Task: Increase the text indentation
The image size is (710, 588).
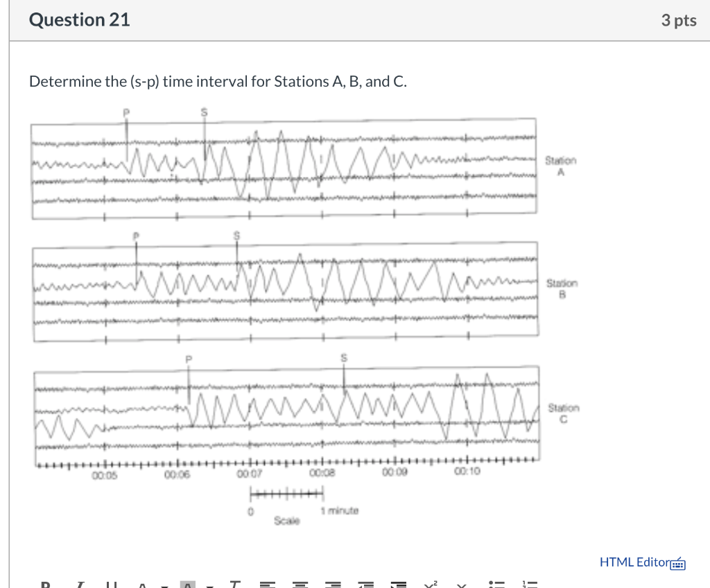Action: click(x=399, y=586)
